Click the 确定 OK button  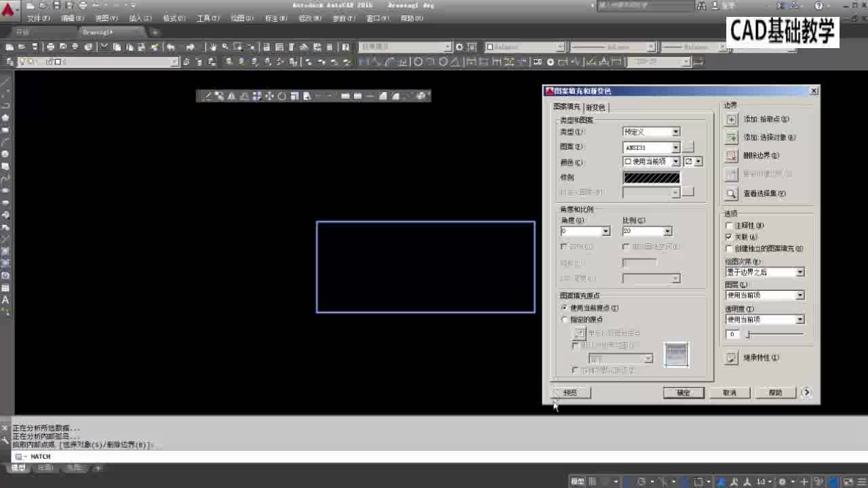[x=684, y=392]
